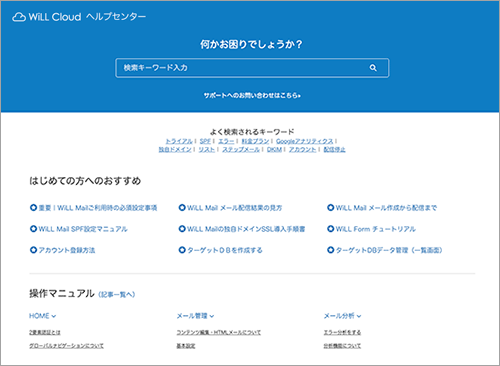
Task: Click the magnifier search icon
Action: click(373, 68)
